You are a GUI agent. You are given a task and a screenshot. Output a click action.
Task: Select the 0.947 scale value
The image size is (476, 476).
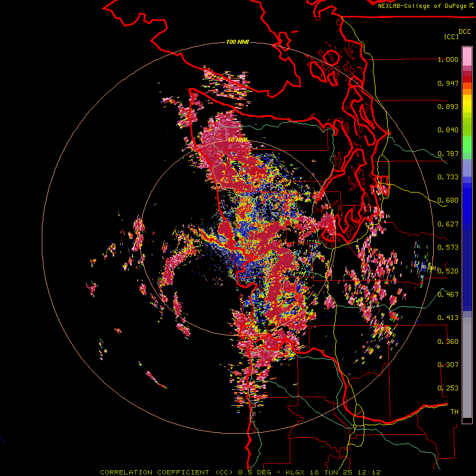[448, 83]
